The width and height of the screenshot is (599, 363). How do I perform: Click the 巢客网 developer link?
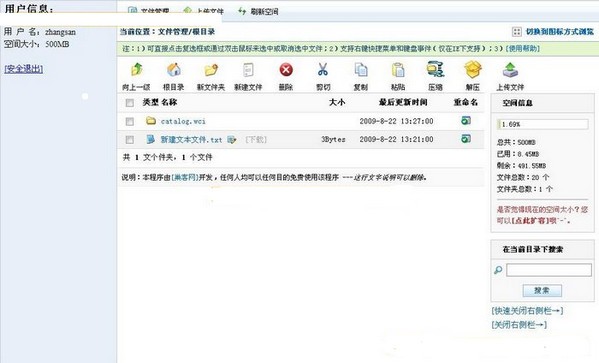(185, 177)
